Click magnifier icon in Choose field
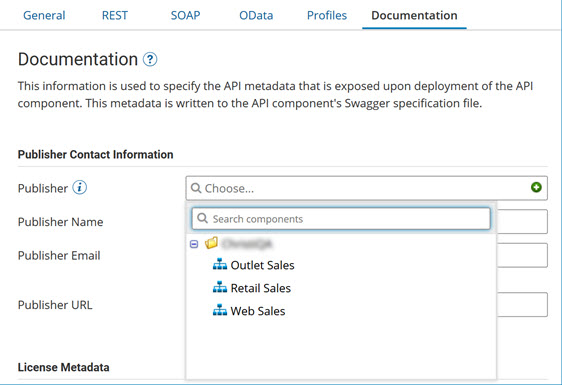 [x=196, y=188]
